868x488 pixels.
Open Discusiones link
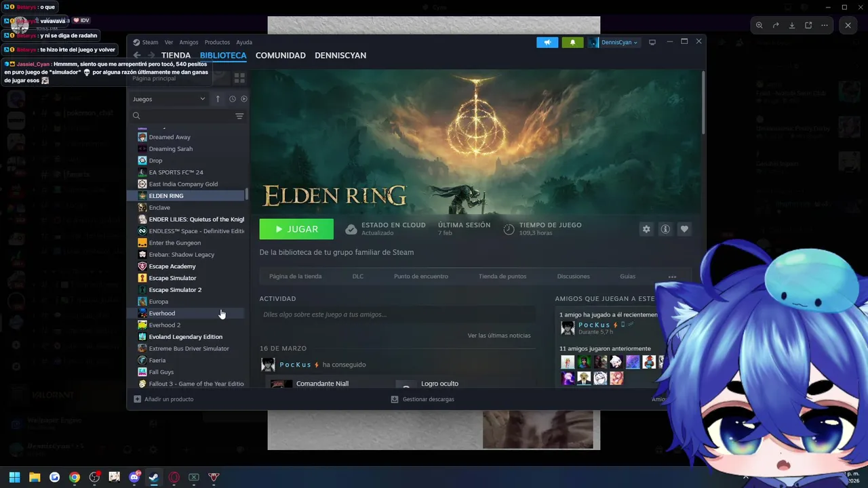point(574,277)
